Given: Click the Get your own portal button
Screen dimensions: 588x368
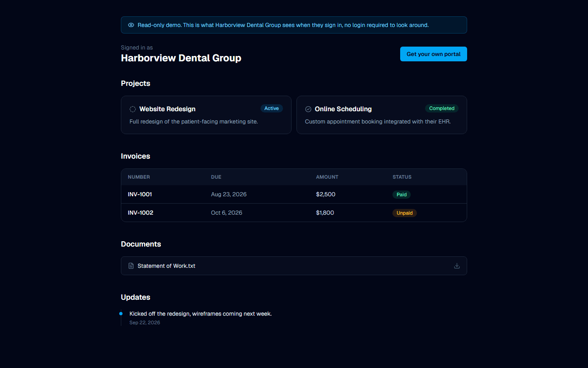Looking at the screenshot, I should coord(434,54).
